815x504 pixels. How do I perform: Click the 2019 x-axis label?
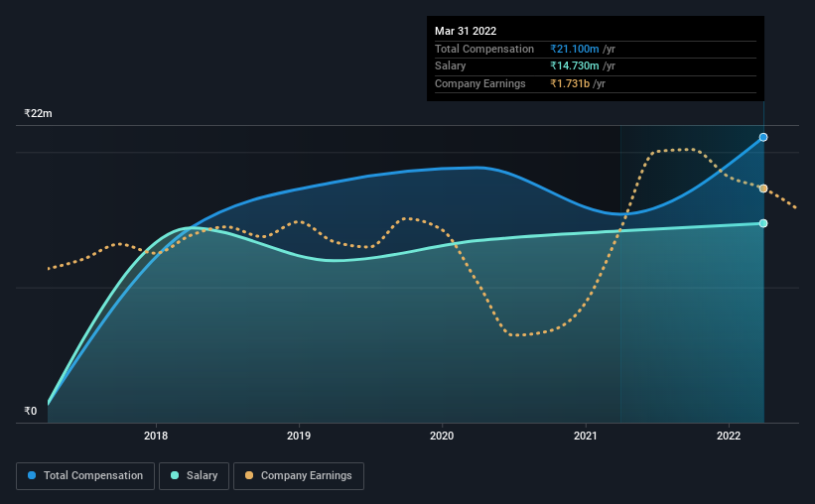[299, 436]
